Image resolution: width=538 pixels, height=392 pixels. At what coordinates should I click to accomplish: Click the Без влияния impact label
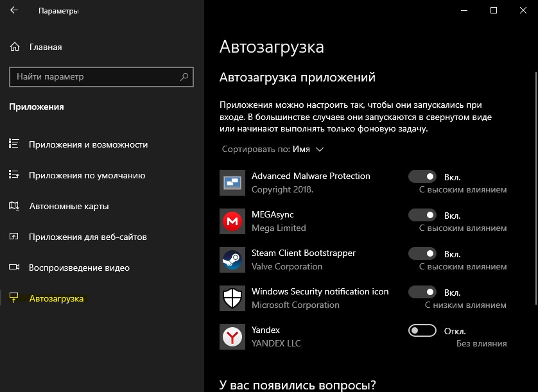[x=482, y=343]
